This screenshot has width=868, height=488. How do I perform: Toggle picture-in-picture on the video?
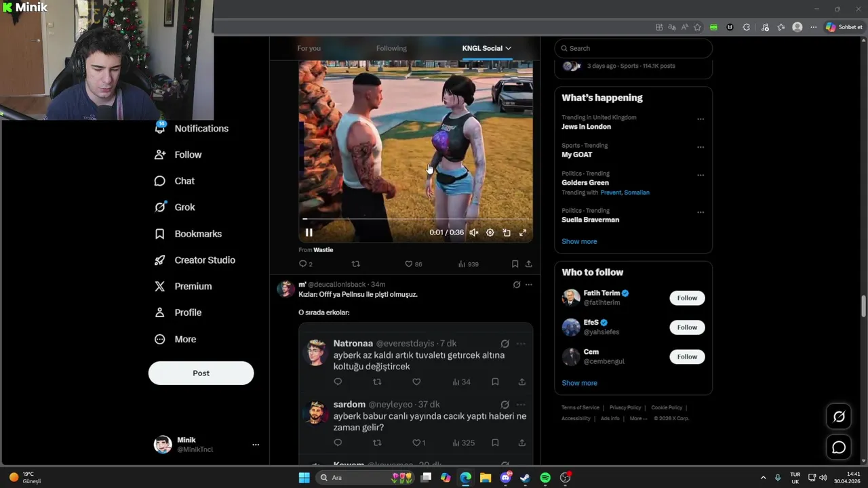point(507,232)
